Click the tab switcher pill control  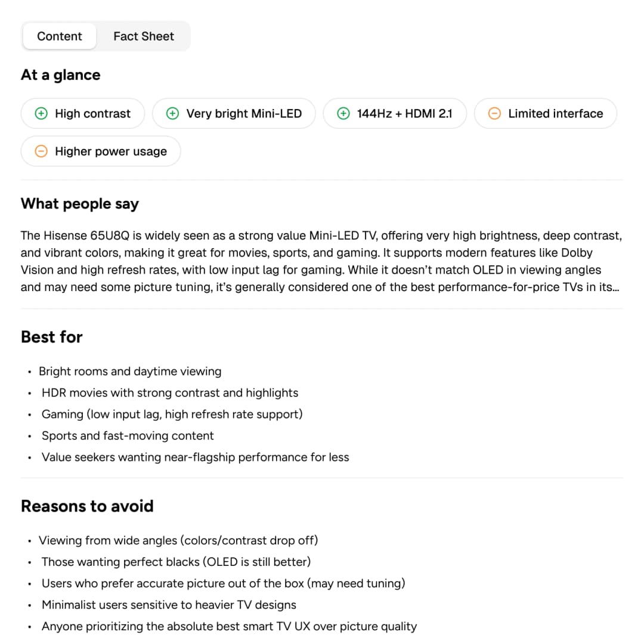click(106, 36)
